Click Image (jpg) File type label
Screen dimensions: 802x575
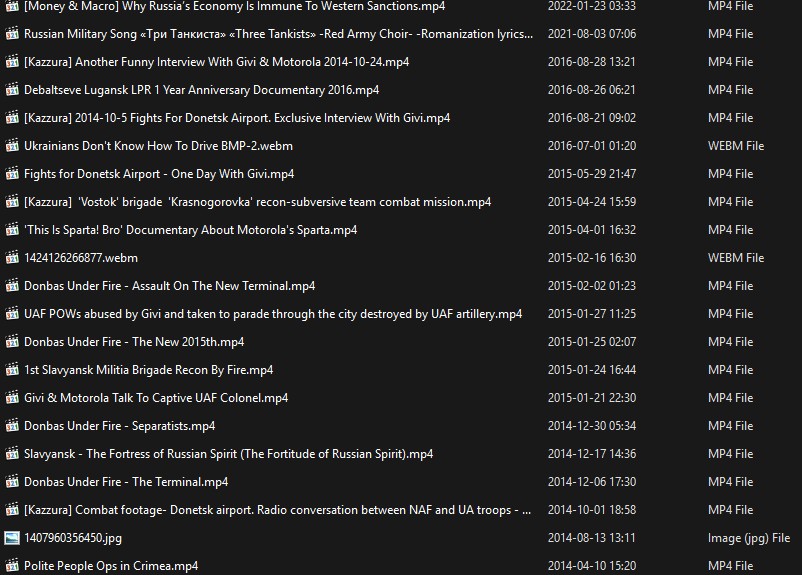click(749, 538)
